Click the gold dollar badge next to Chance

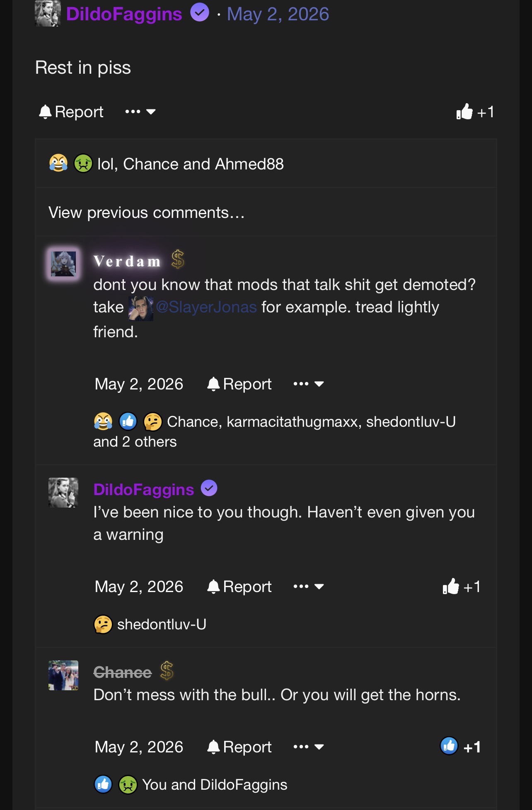167,671
